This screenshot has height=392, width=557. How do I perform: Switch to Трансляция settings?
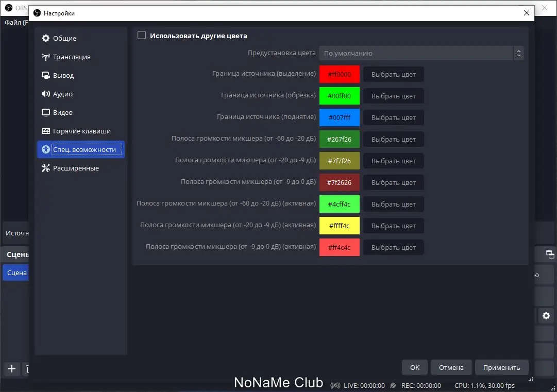[81, 57]
